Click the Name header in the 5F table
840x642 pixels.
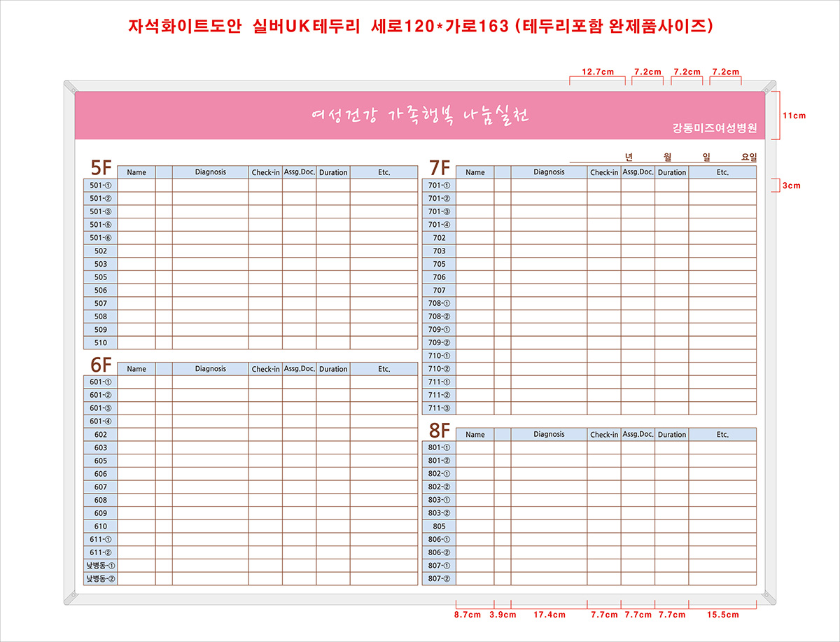(136, 172)
